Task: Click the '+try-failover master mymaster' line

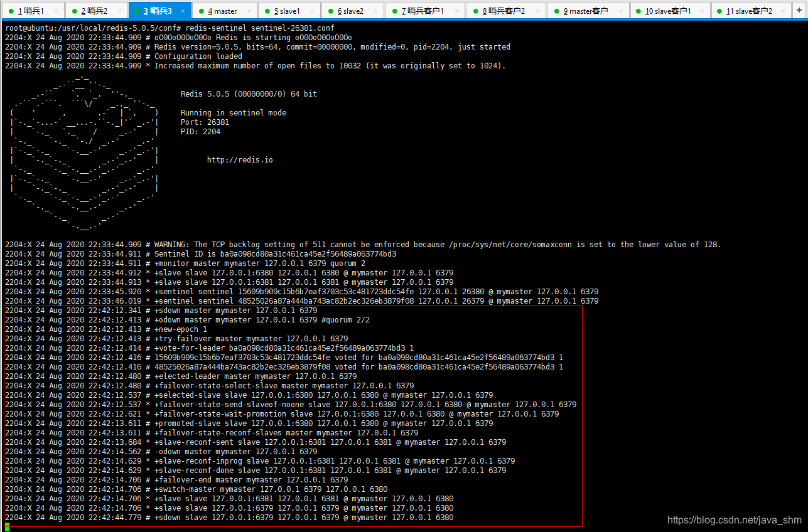Action: click(176, 339)
